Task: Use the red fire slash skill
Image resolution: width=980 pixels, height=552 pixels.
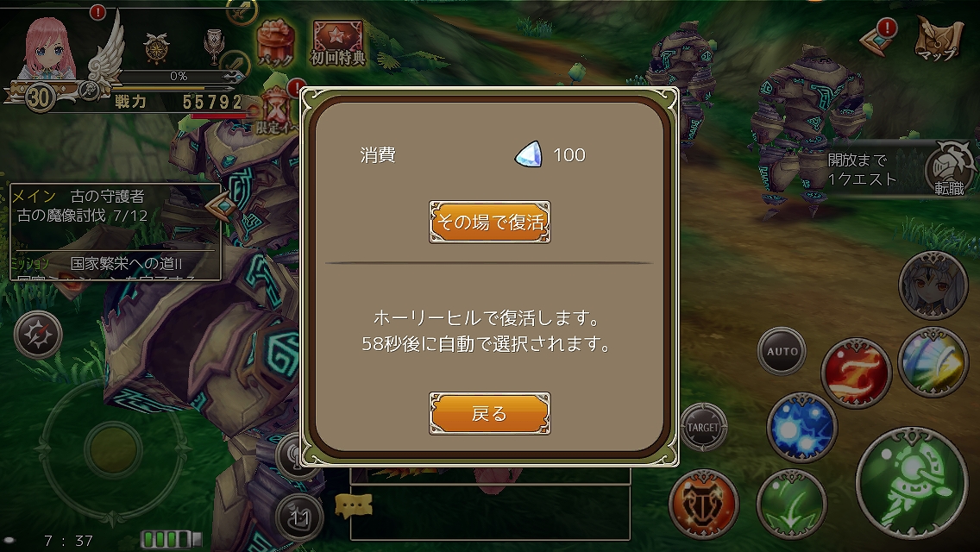Action: tap(856, 373)
